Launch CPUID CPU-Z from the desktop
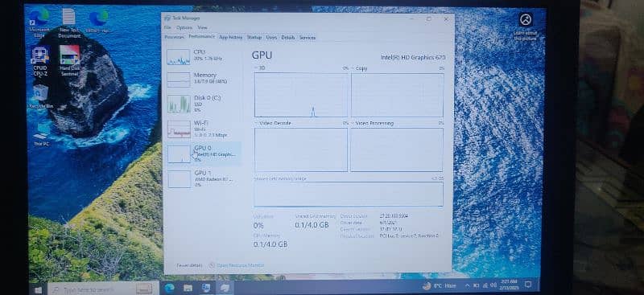The height and width of the screenshot is (295, 644). [x=39, y=61]
